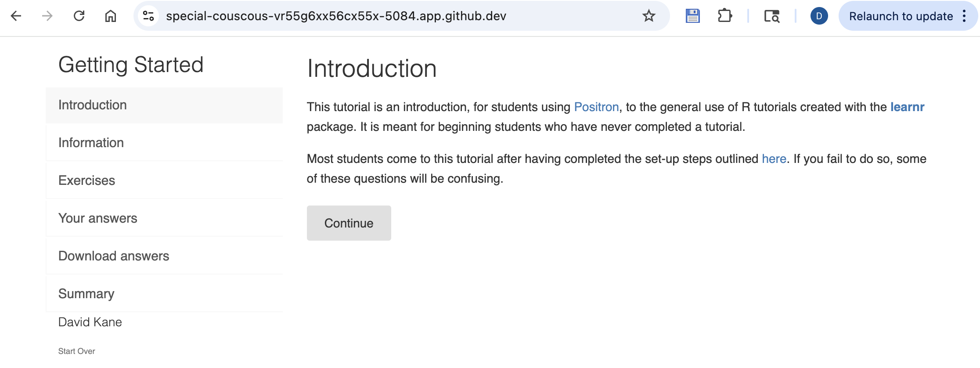
Task: Select the Information section in sidebar
Action: coord(91,143)
